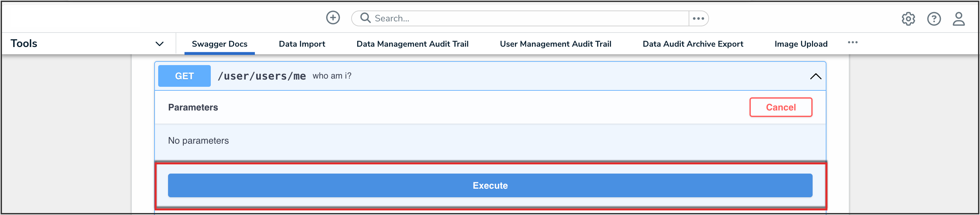
Task: Collapse the /user/users/me endpoint chevron
Action: [x=815, y=76]
